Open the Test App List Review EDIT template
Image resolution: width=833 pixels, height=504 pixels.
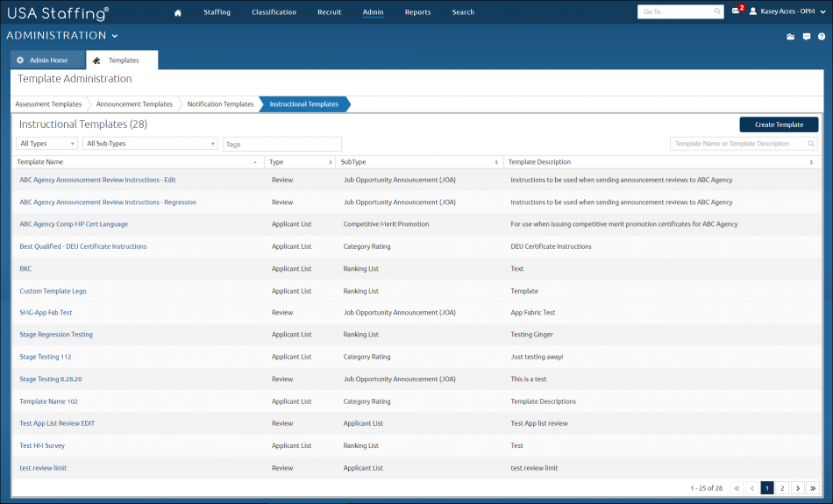(x=57, y=423)
